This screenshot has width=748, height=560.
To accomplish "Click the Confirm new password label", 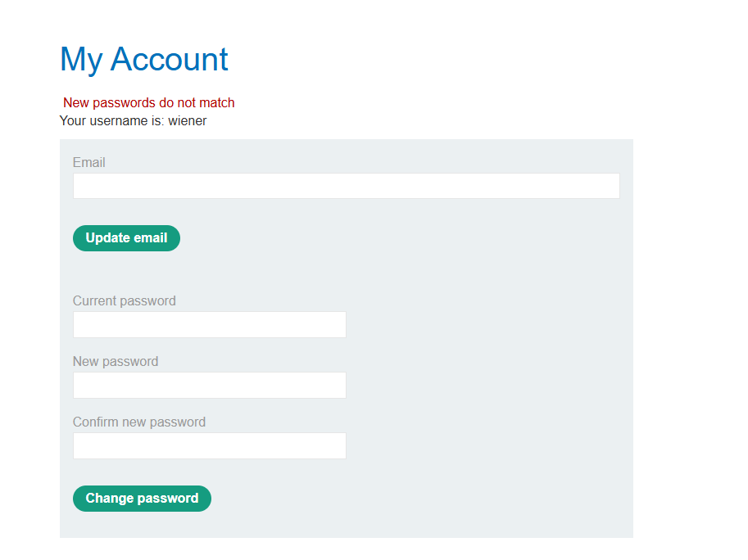I will tap(139, 422).
